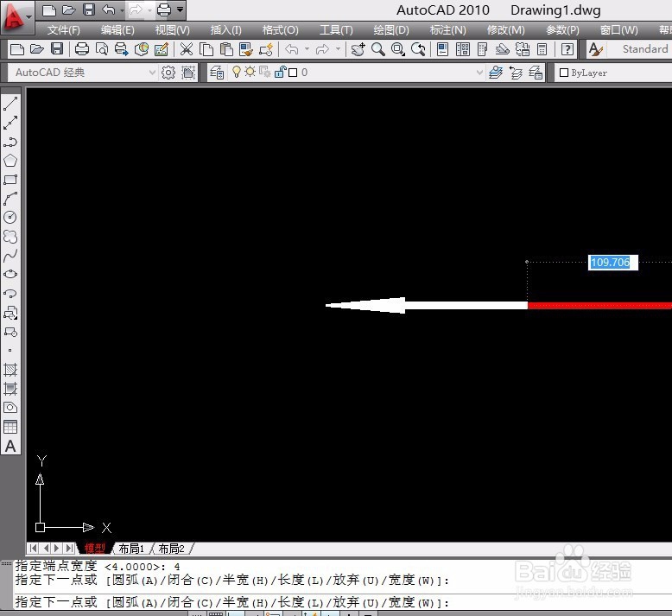This screenshot has width=672, height=616.
Task: Open the QuickCalc calculator icon
Action: (542, 49)
